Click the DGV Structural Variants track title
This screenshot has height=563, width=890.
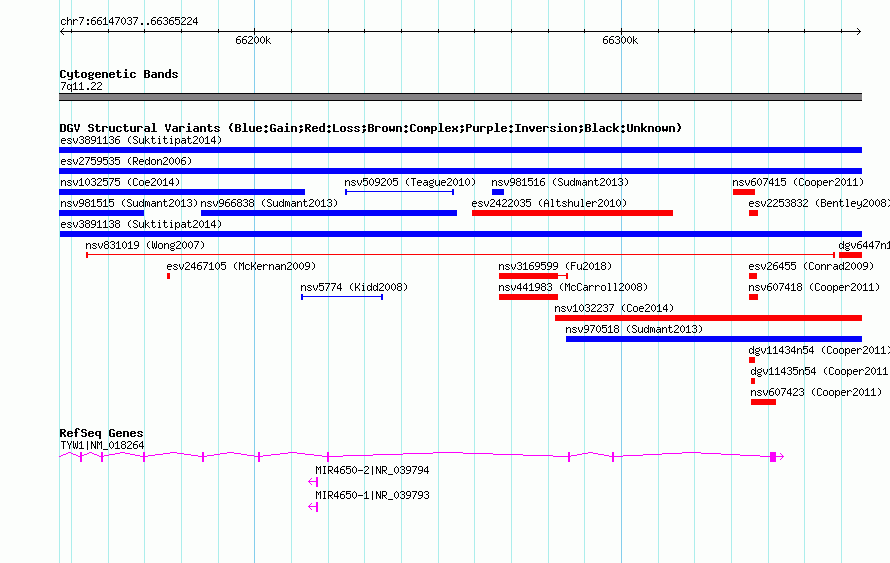click(x=370, y=128)
